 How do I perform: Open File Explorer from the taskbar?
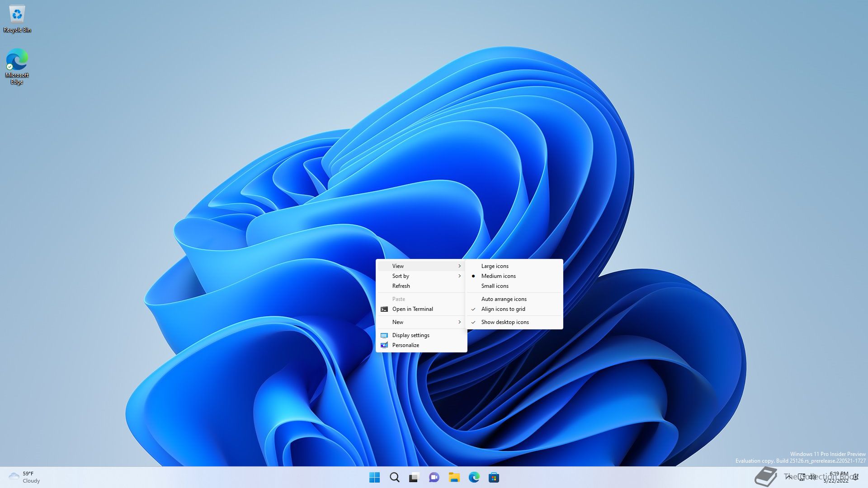point(454,477)
